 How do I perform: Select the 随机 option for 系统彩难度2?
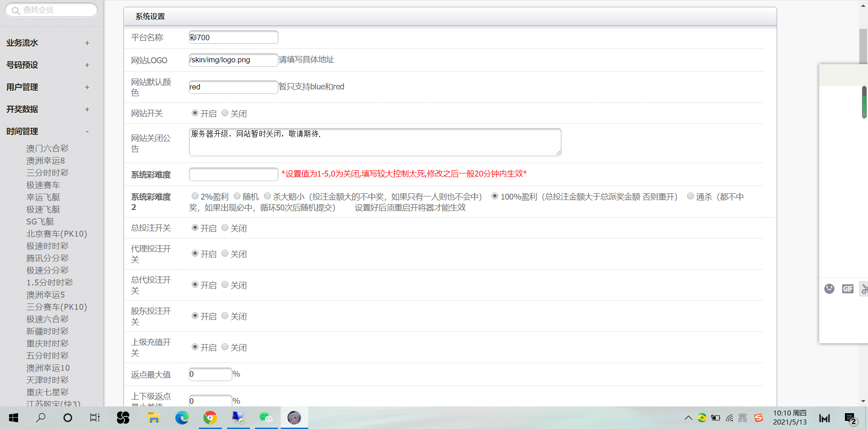(x=237, y=196)
